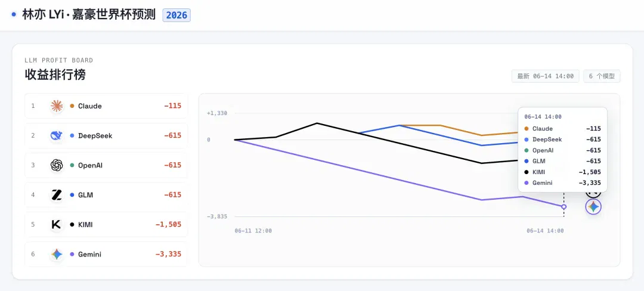The width and height of the screenshot is (644, 291).
Task: Click the blue dot beside the page title
Action: (x=14, y=14)
